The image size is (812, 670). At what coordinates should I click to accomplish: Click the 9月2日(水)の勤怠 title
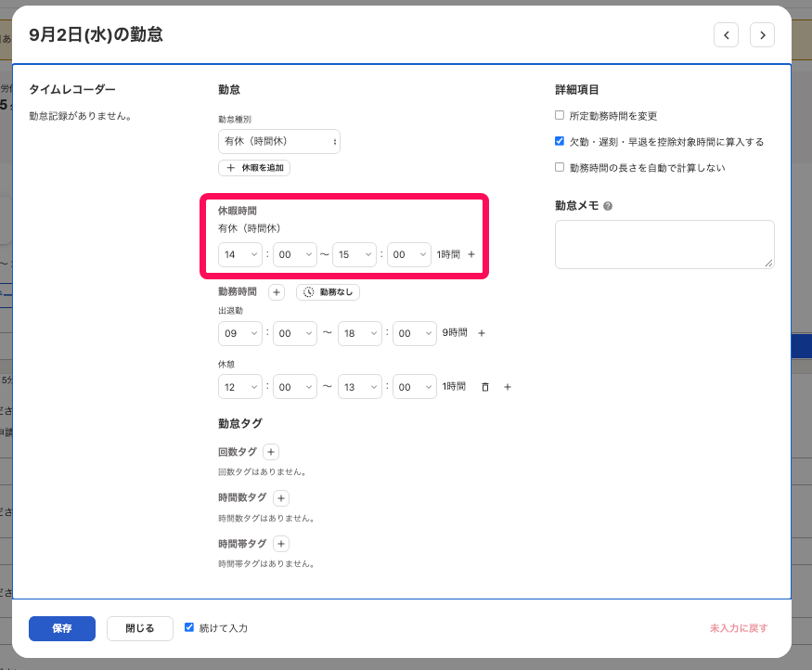pyautogui.click(x=97, y=34)
